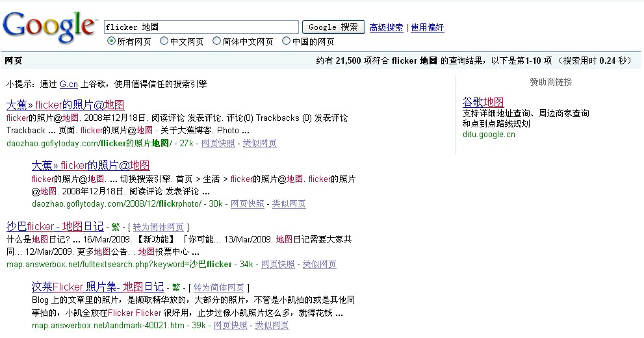
Task: Click 转为简体网页 beside 沙巴flicker result
Action: click(158, 227)
